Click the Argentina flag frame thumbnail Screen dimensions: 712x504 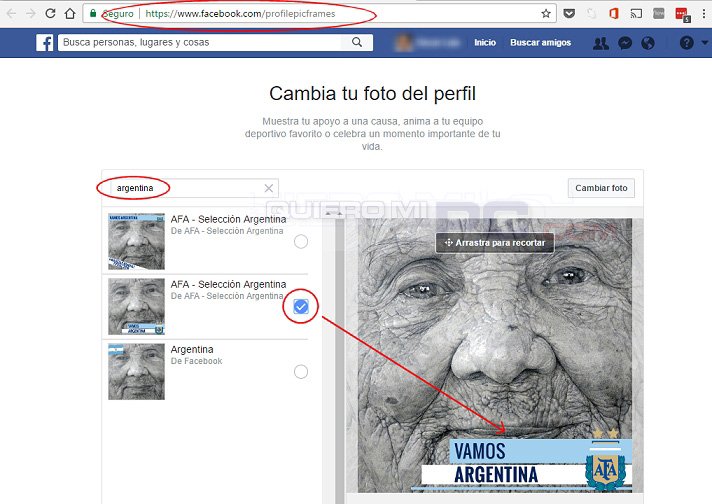pos(136,371)
